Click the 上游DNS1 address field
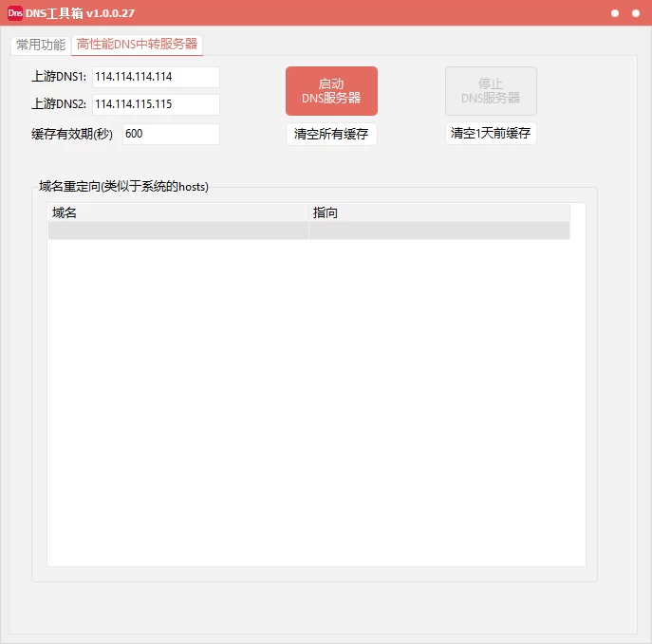652x644 pixels. tap(156, 77)
